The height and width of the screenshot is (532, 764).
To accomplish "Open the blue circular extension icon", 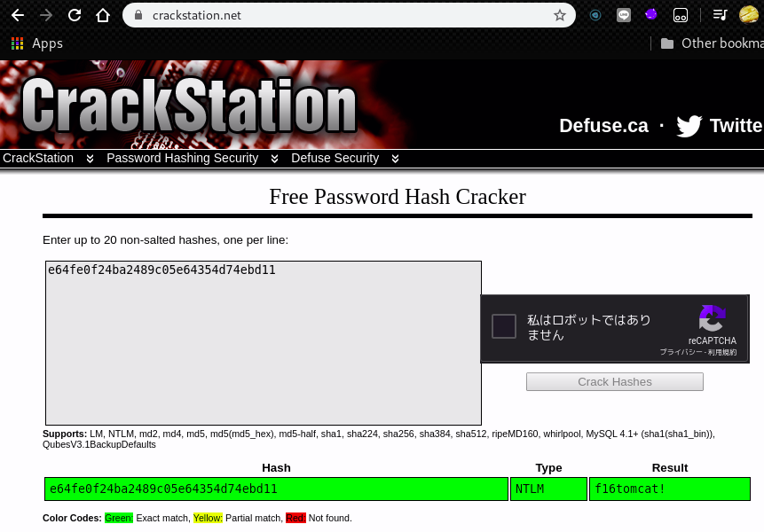I will [x=595, y=15].
